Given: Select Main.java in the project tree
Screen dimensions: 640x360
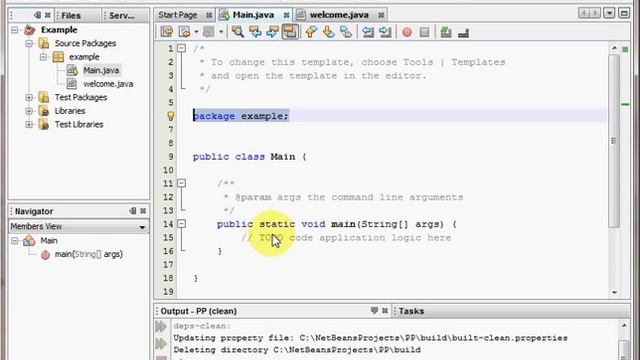Looking at the screenshot, I should pos(101,71).
